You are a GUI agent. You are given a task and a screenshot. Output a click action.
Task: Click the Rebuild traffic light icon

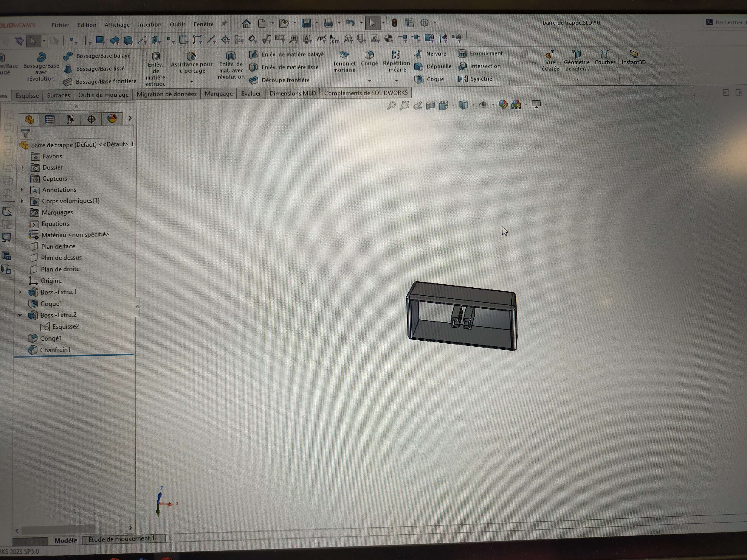pyautogui.click(x=394, y=23)
